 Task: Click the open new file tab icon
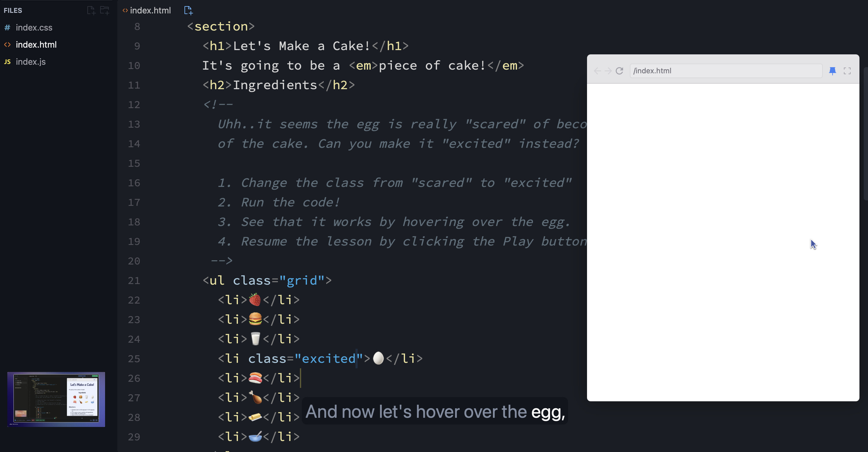pyautogui.click(x=188, y=10)
